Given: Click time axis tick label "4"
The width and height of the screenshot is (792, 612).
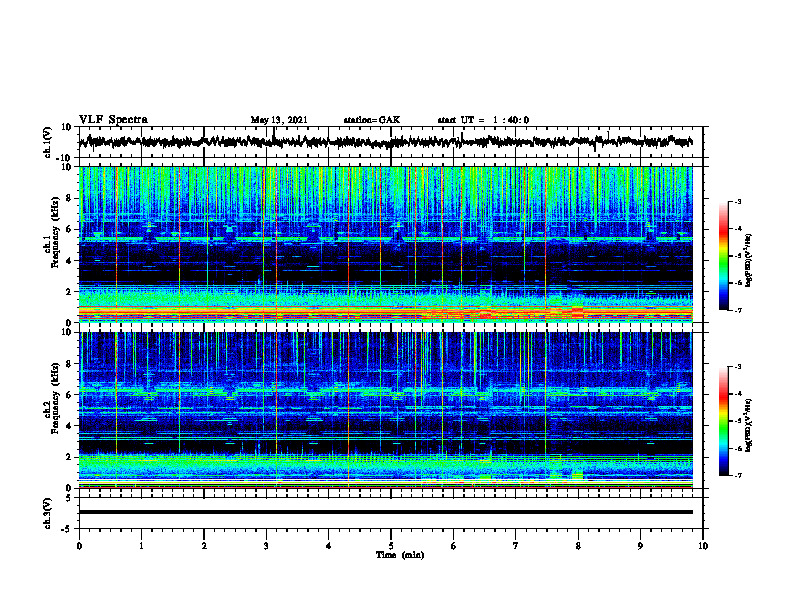Looking at the screenshot, I should (329, 546).
